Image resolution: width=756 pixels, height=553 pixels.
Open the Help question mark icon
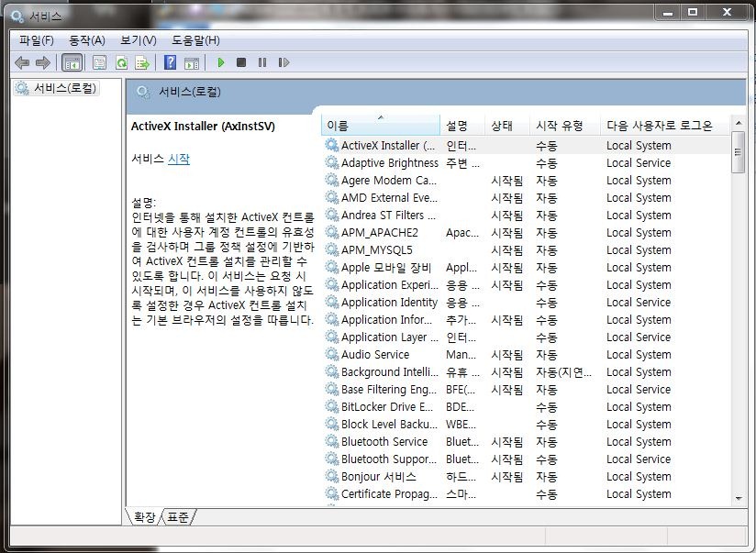click(x=171, y=62)
